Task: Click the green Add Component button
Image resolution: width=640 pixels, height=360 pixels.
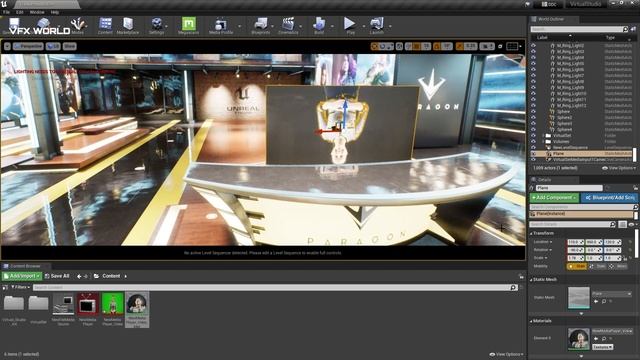Action: pos(554,198)
